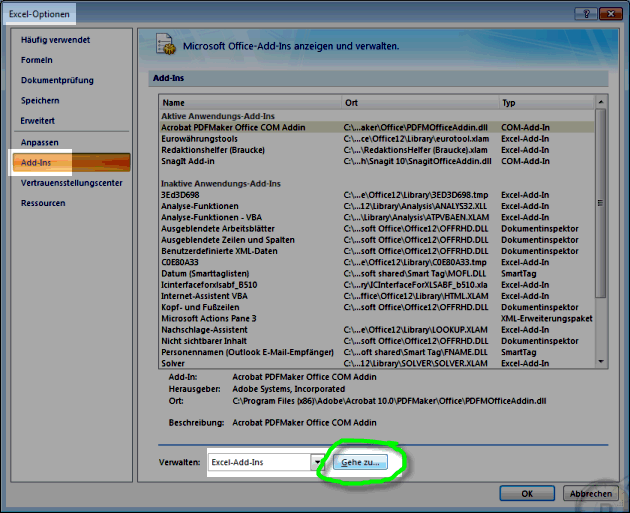Select the Solver add-in

click(x=376, y=363)
